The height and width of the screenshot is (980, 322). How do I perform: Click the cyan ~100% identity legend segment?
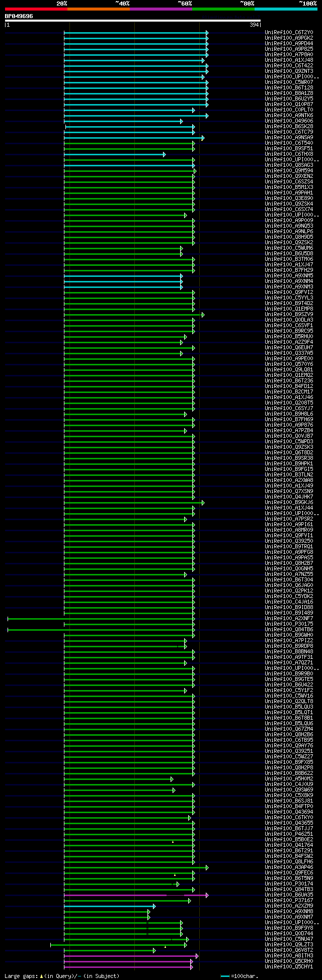point(285,9)
